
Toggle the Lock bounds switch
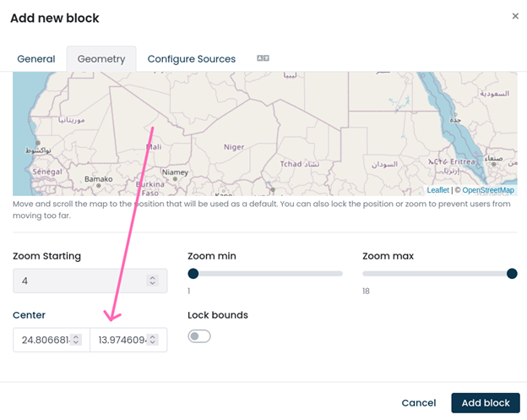click(x=199, y=336)
